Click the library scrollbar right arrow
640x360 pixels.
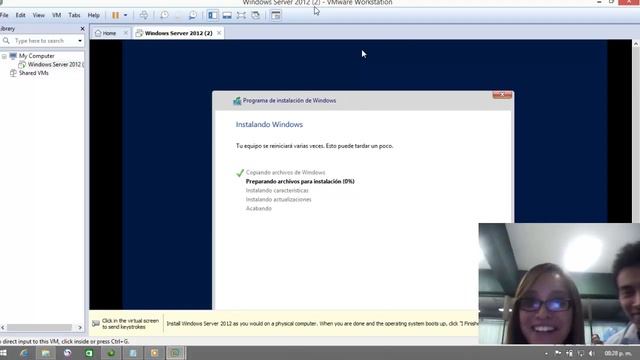point(80,327)
